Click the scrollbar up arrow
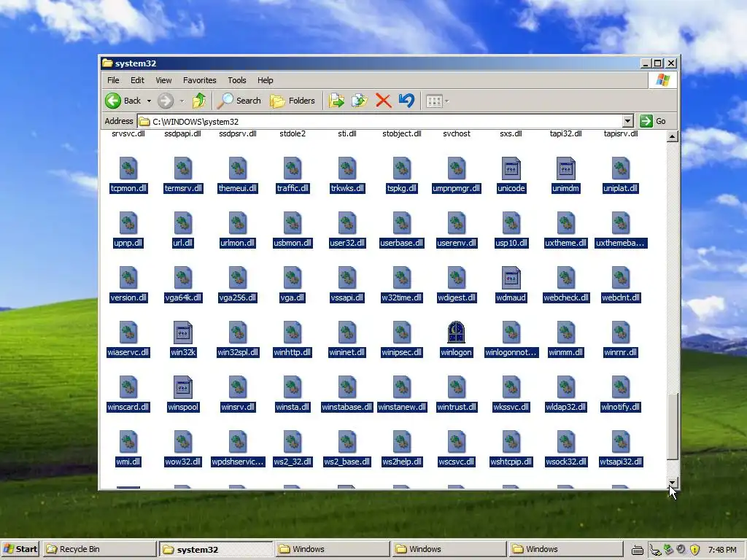Screen dimensions: 747x560 pos(672,136)
